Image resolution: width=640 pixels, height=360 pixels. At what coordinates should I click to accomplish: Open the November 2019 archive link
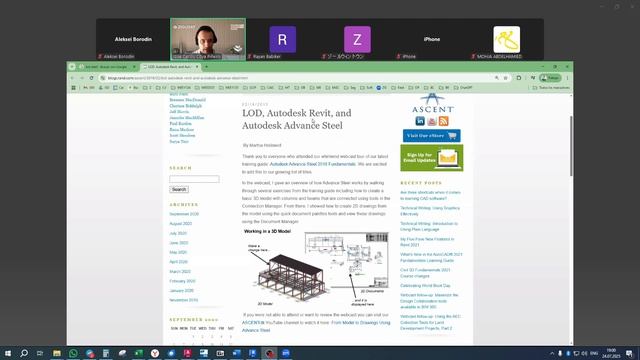pyautogui.click(x=184, y=300)
